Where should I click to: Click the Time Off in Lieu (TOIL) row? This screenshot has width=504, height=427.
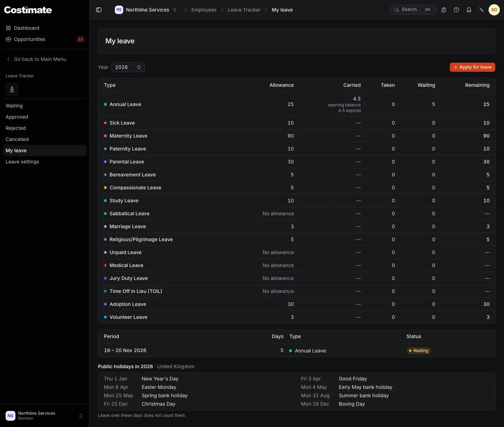[x=297, y=291]
